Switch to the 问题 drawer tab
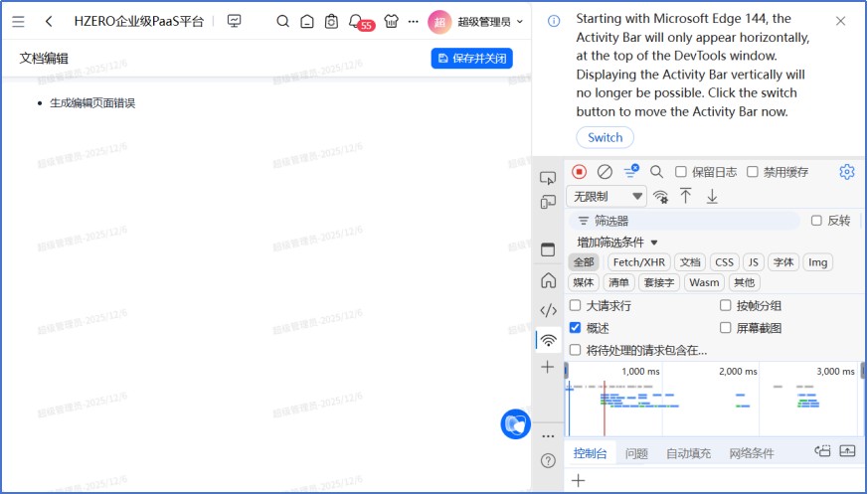The width and height of the screenshot is (868, 494). [636, 453]
